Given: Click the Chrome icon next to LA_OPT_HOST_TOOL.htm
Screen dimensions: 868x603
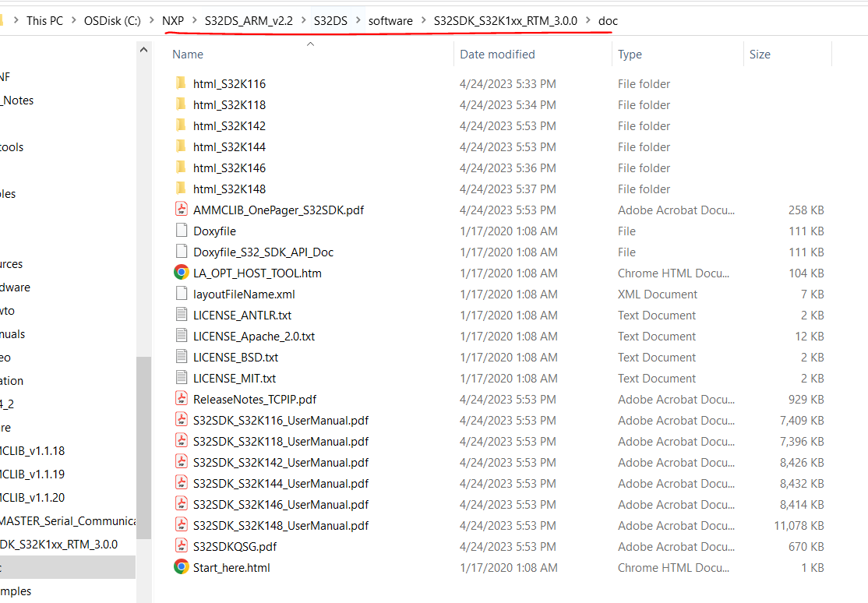Looking at the screenshot, I should click(x=180, y=273).
